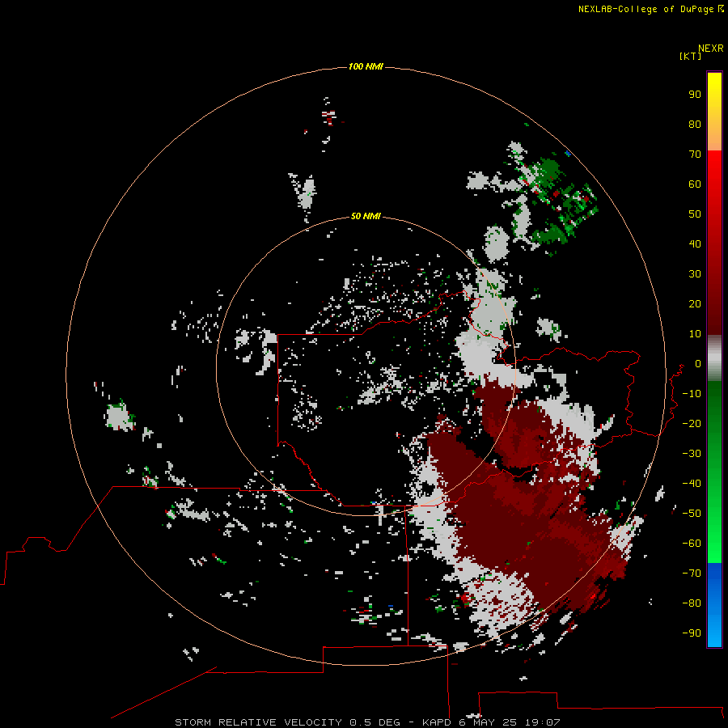Click the 90 value on the velocity scale
The image size is (728, 728).
click(695, 95)
